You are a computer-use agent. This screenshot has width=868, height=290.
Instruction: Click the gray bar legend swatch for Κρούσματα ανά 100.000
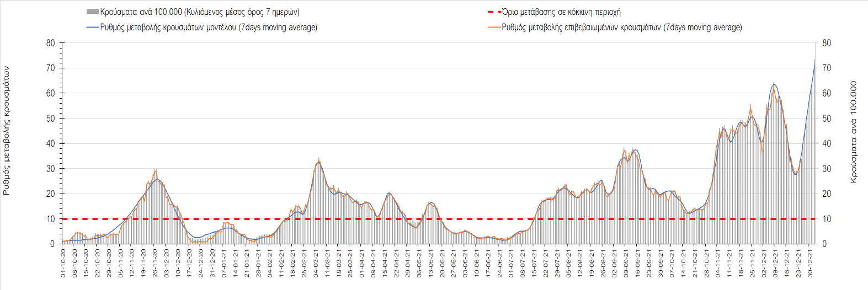point(92,12)
